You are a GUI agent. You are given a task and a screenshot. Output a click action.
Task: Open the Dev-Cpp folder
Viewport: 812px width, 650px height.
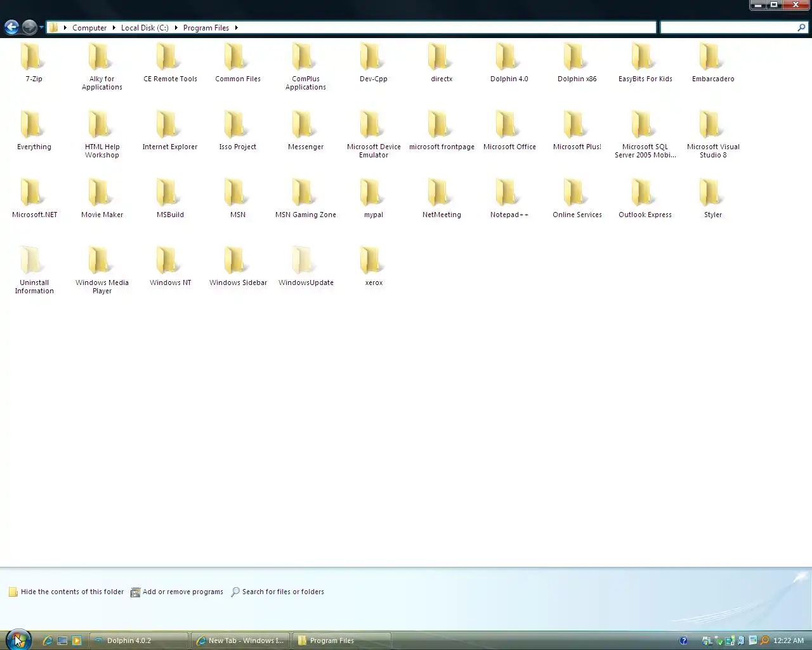tap(374, 62)
